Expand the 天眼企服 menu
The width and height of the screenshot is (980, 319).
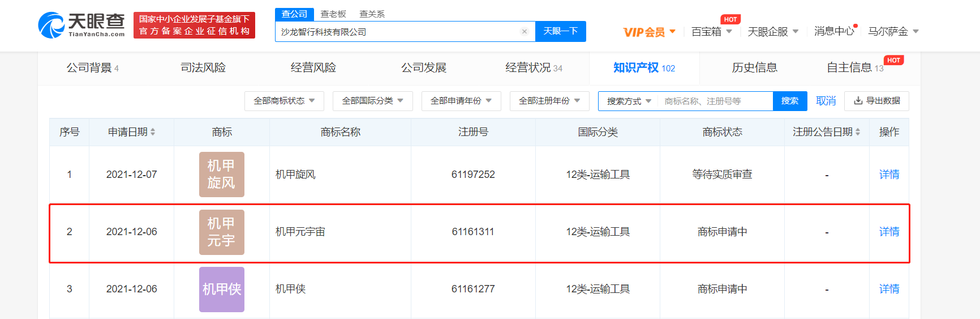pos(773,32)
